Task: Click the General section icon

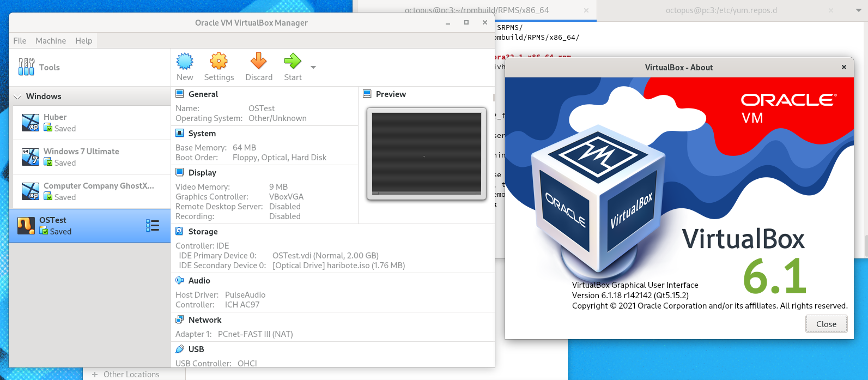Action: point(180,94)
